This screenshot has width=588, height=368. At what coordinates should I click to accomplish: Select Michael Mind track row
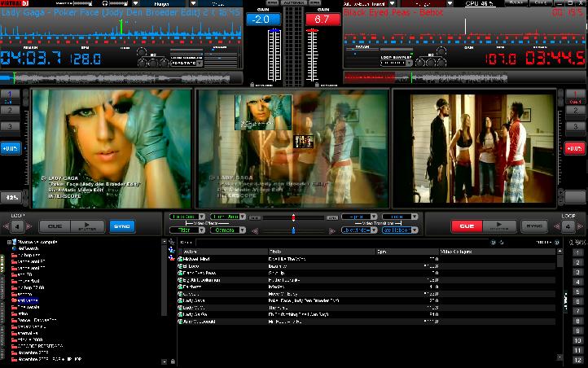pyautogui.click(x=366, y=259)
